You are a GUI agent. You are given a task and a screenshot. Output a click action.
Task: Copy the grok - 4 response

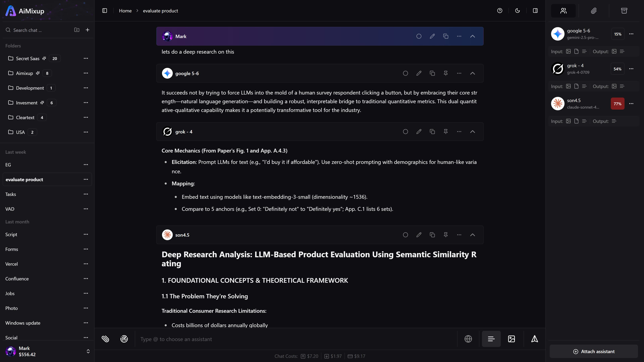click(432, 132)
